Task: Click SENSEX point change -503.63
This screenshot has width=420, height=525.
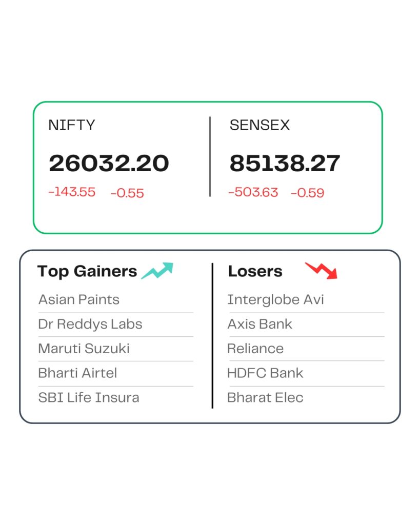Action: point(253,192)
